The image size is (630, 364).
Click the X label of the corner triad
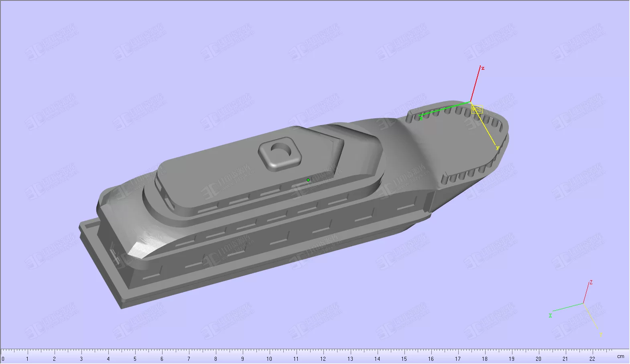coord(550,315)
